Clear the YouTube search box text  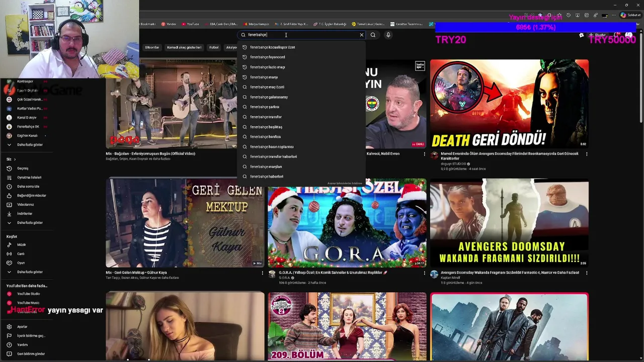[x=361, y=35]
